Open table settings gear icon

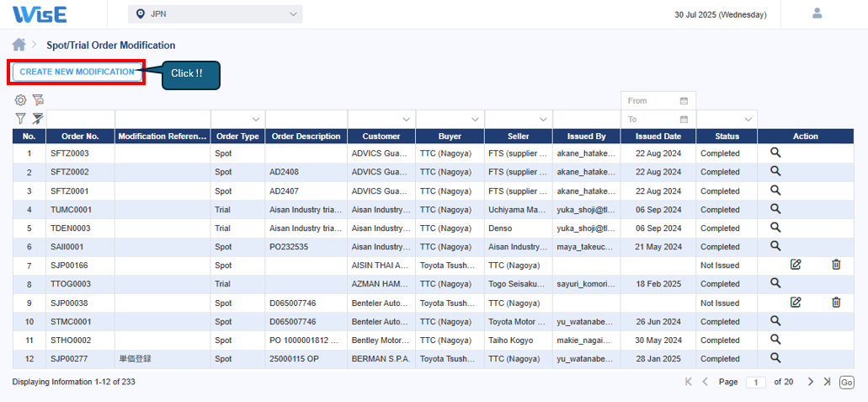(21, 100)
